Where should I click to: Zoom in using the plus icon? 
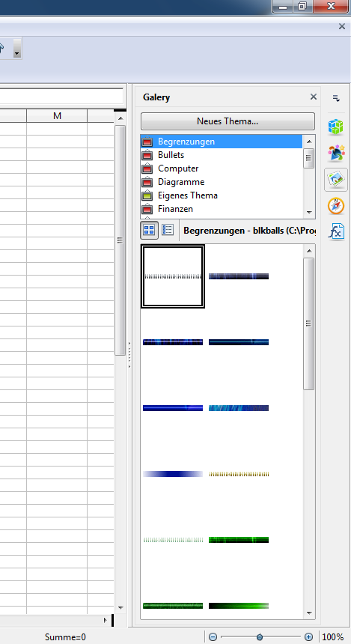click(x=309, y=637)
